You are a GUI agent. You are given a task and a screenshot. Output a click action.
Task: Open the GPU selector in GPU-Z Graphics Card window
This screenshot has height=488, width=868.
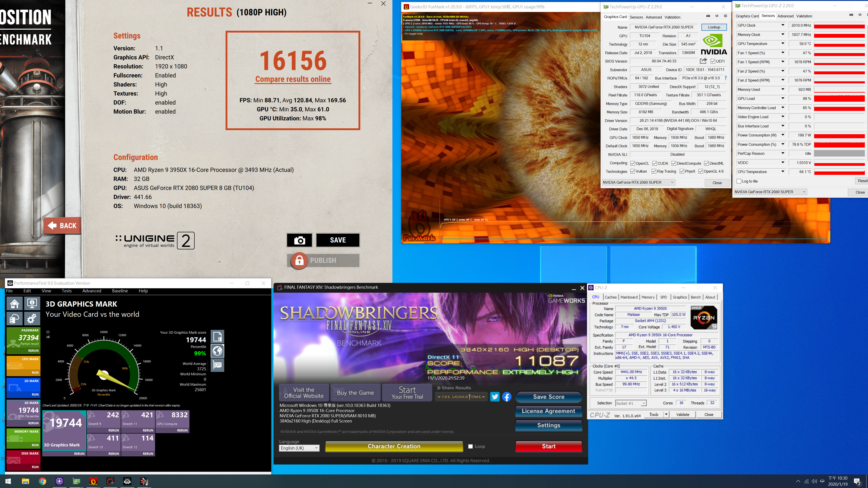(x=639, y=183)
